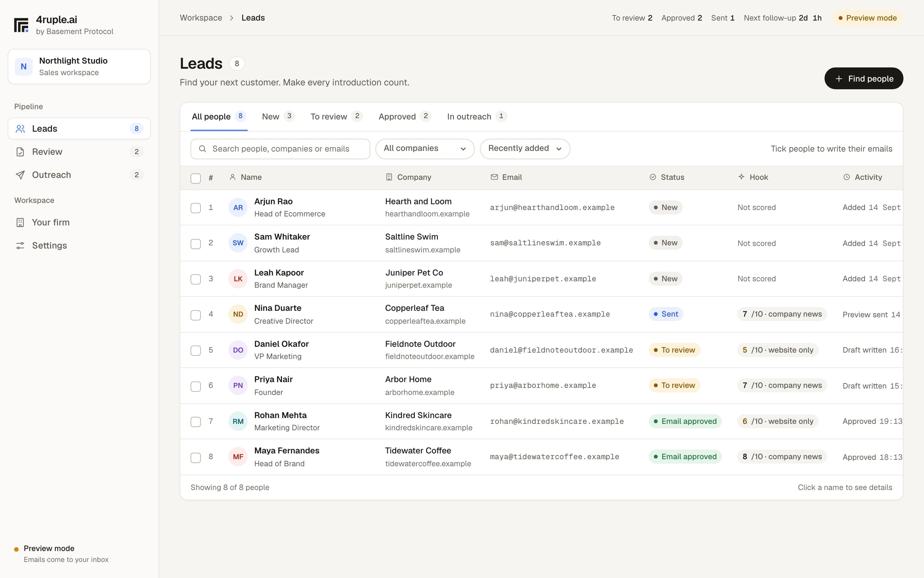Click the Sent status pill for Nina Duarte
The width and height of the screenshot is (924, 578).
tap(666, 314)
